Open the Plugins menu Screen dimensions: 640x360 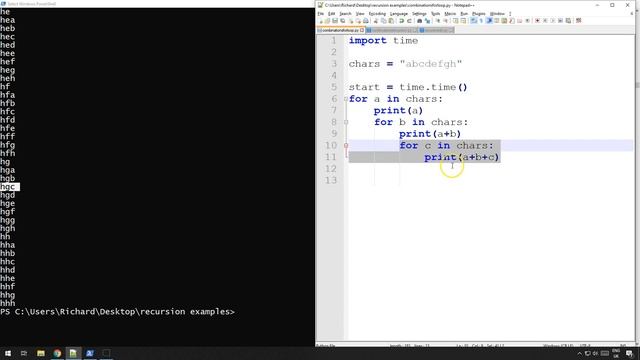click(479, 13)
